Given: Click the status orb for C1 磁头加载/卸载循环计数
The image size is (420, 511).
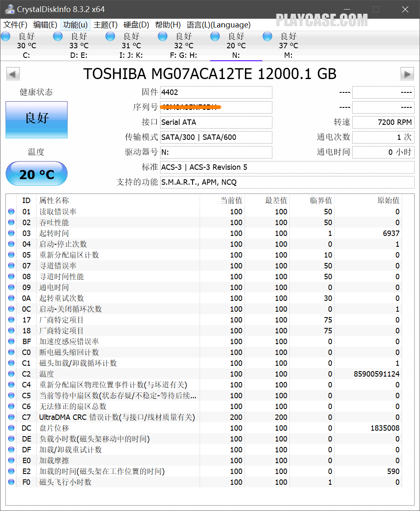Looking at the screenshot, I should point(11,363).
